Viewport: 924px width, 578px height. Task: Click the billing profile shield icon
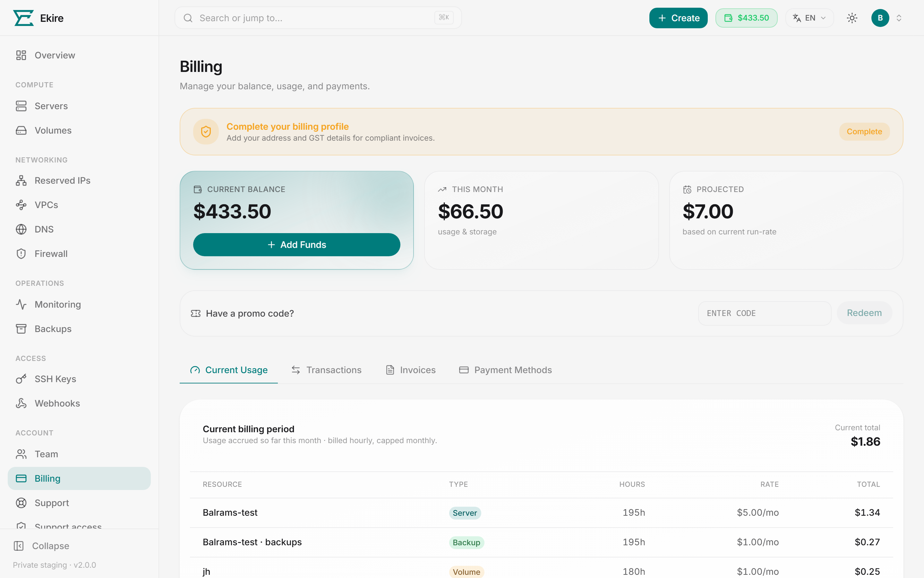click(x=206, y=132)
